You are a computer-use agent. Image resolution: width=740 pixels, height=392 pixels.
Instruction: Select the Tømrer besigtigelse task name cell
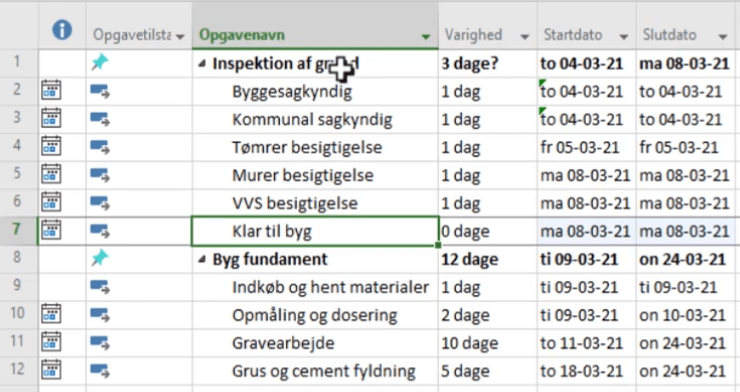(315, 147)
